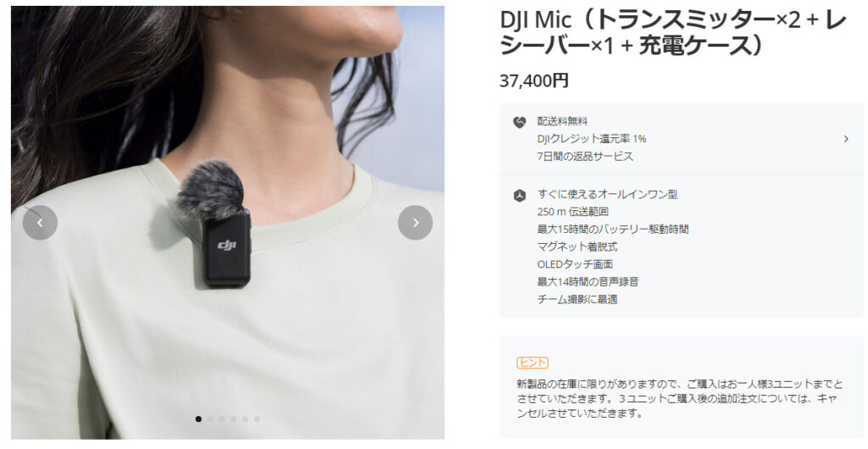868x449 pixels.
Task: Click the orange ヒント label badge
Action: (532, 363)
